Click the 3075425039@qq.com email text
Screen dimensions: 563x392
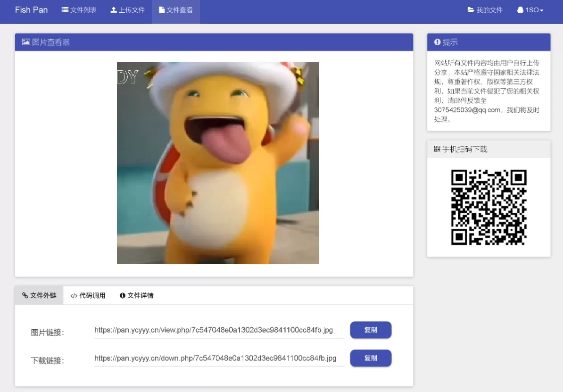[467, 110]
